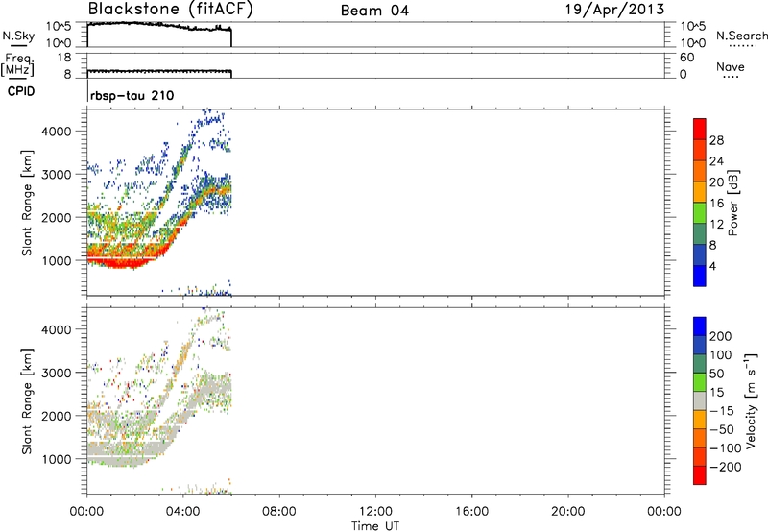The width and height of the screenshot is (768, 532).
Task: Click the 'N.Search' legend label
Action: tap(742, 36)
